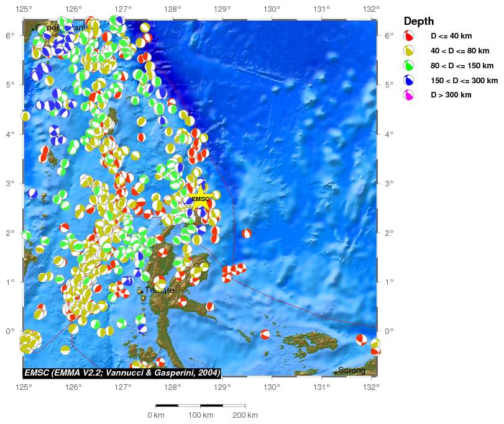
Task: Select the isolated red beachball near 2°N east of 129°
Action: tap(247, 233)
